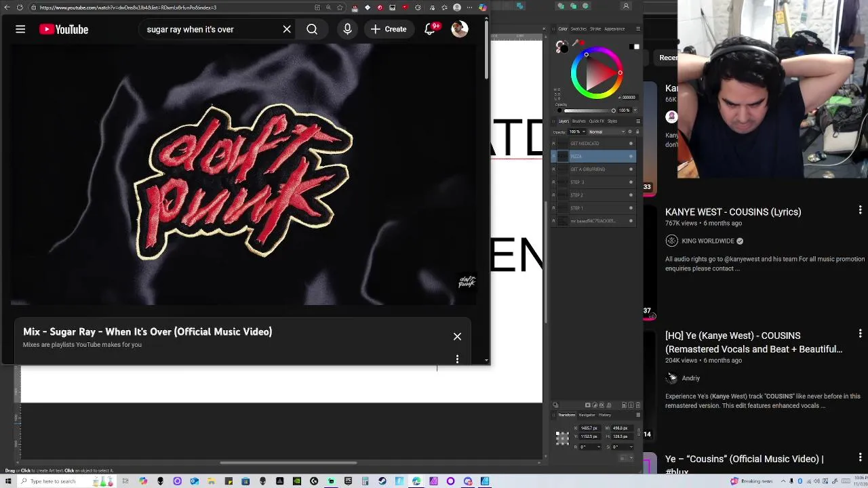Open the Shear S dropdown

tap(631, 447)
